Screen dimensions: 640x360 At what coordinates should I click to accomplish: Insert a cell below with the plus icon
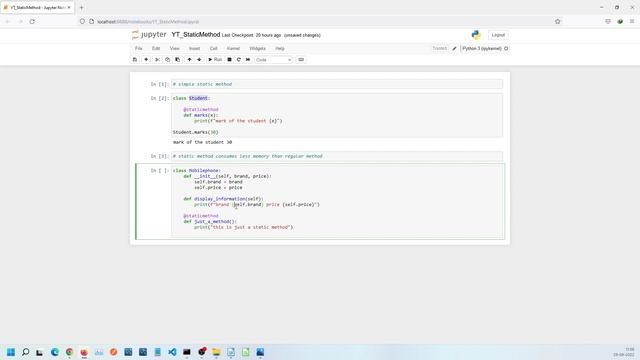[x=146, y=60]
